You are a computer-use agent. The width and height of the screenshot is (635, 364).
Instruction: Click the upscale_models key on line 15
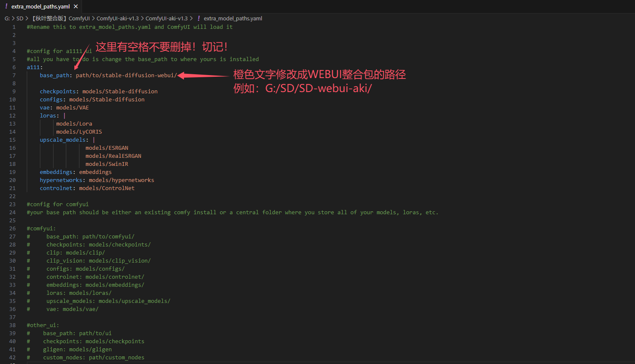point(63,140)
